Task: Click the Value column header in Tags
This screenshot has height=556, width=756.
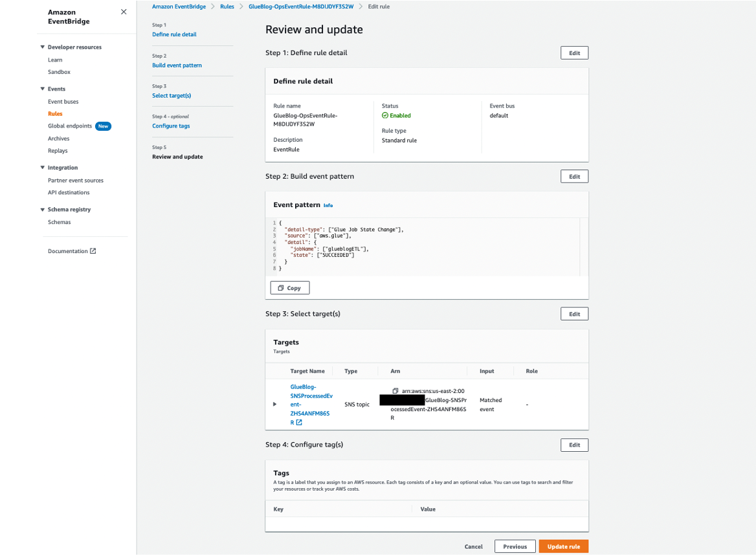Action: tap(428, 509)
